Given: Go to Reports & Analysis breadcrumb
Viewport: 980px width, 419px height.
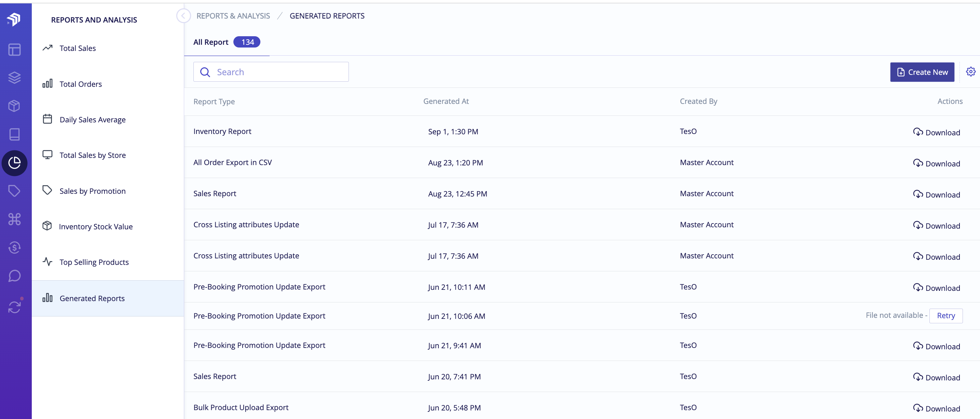Looking at the screenshot, I should click(x=233, y=16).
